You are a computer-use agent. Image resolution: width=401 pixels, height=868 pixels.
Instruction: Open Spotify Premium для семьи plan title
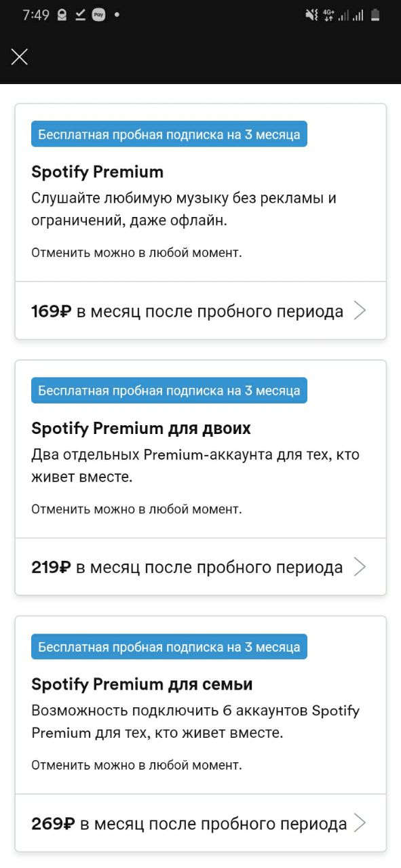142,685
